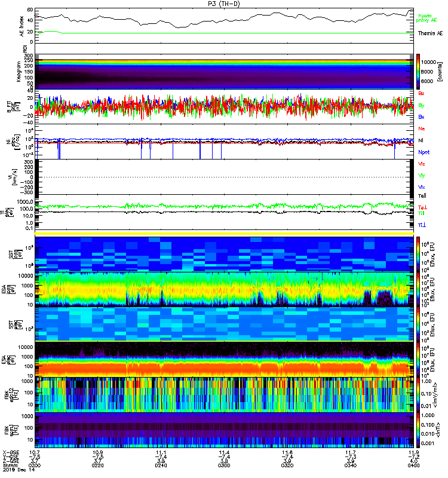Click the FBK edc12 wave spectrogram
448x478 pixels.
224,394
